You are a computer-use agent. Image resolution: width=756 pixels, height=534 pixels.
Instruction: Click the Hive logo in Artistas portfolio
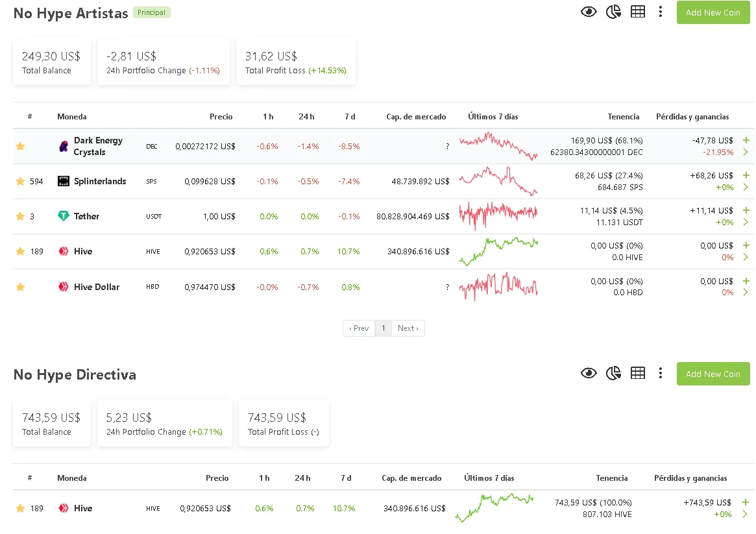[x=63, y=251]
